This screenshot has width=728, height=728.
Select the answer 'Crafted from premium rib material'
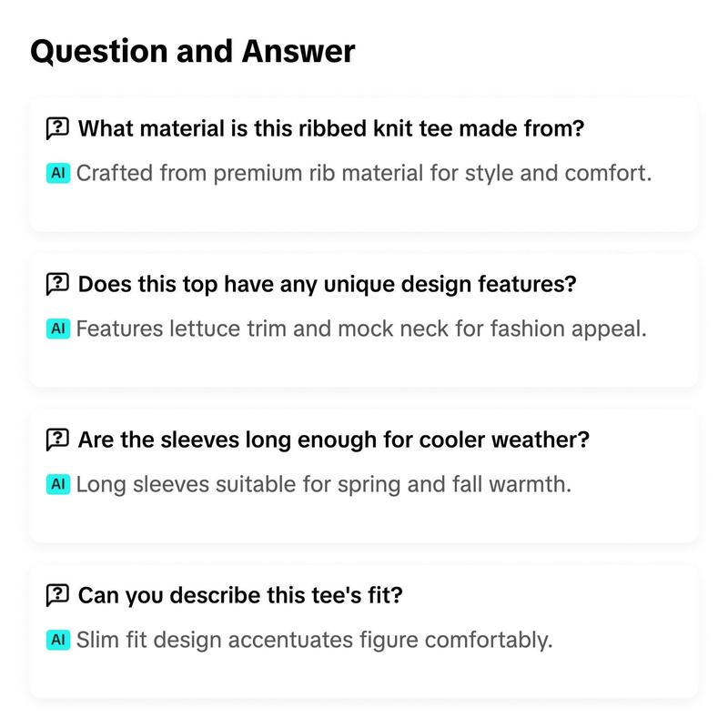pyautogui.click(x=364, y=173)
